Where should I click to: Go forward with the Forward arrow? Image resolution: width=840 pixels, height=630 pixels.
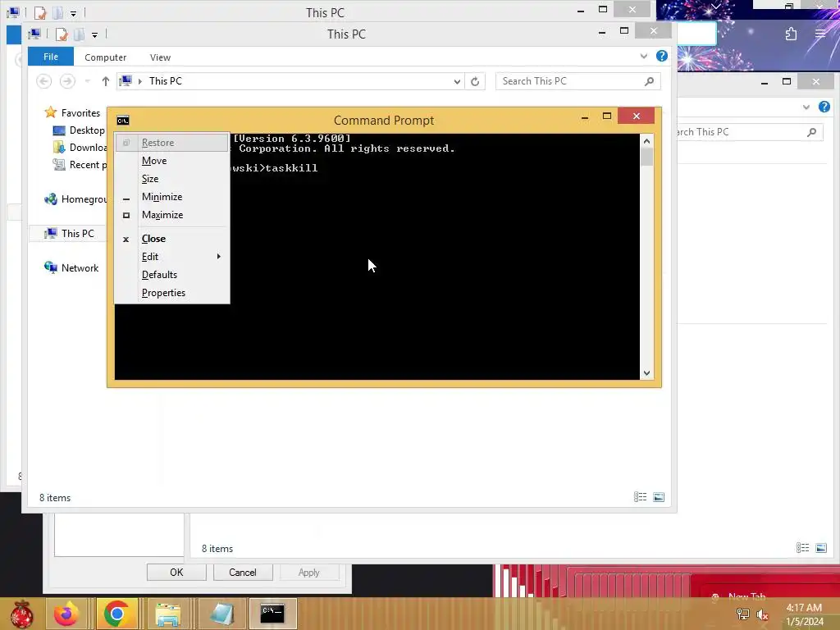pyautogui.click(x=67, y=81)
